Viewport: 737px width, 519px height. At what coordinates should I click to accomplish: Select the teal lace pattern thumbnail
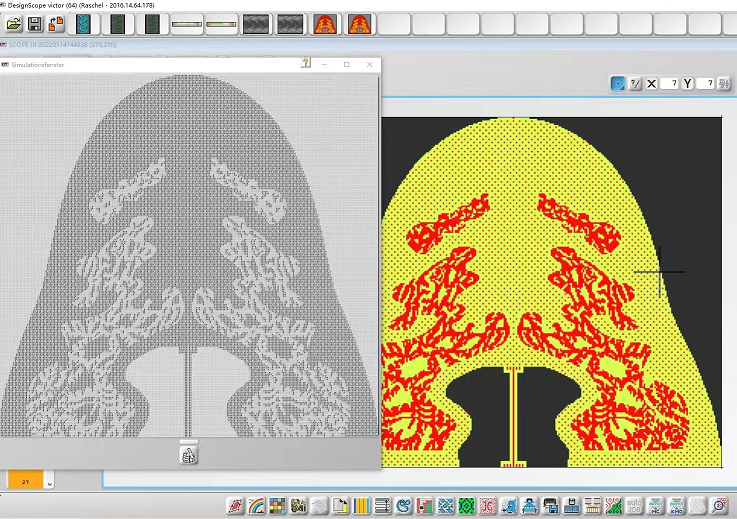tap(84, 24)
